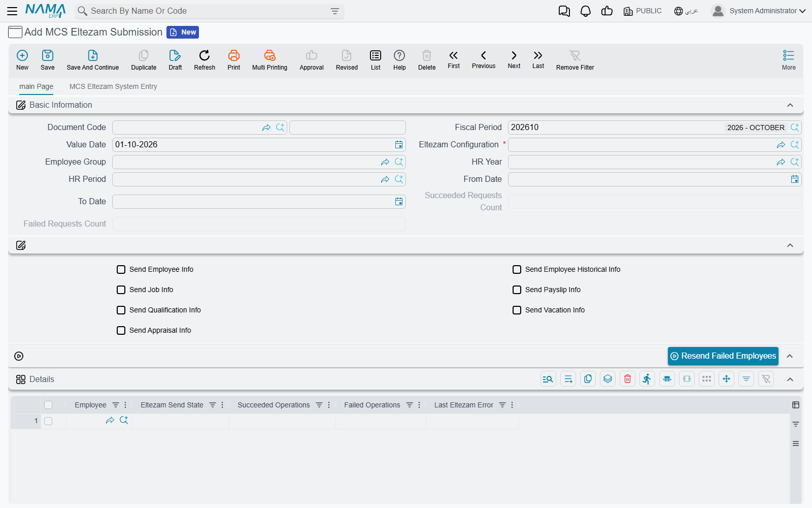Open Employee column options menu
Image resolution: width=812 pixels, height=508 pixels.
point(126,405)
